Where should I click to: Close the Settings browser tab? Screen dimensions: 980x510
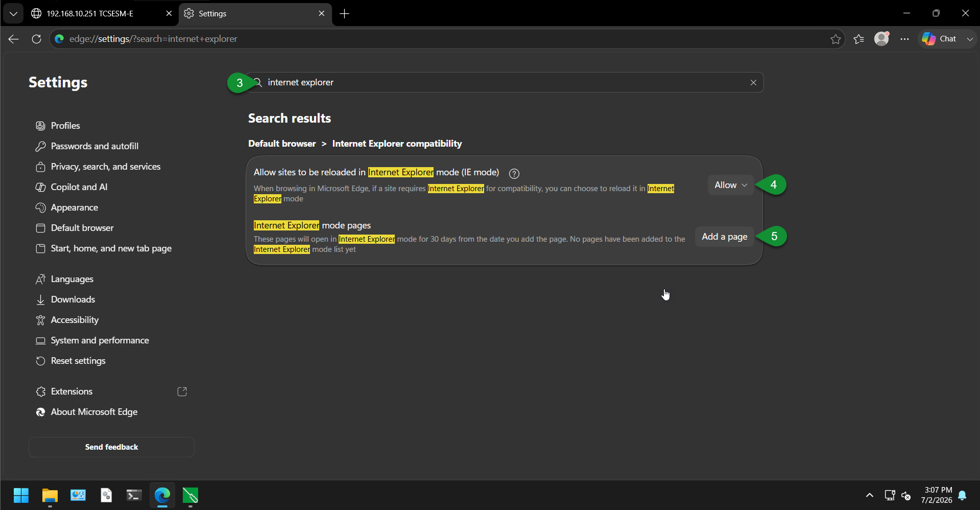tap(321, 14)
